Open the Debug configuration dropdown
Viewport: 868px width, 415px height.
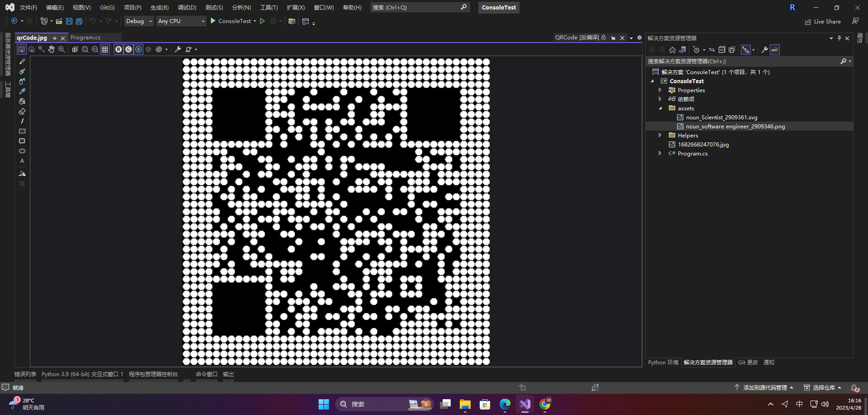coord(139,21)
